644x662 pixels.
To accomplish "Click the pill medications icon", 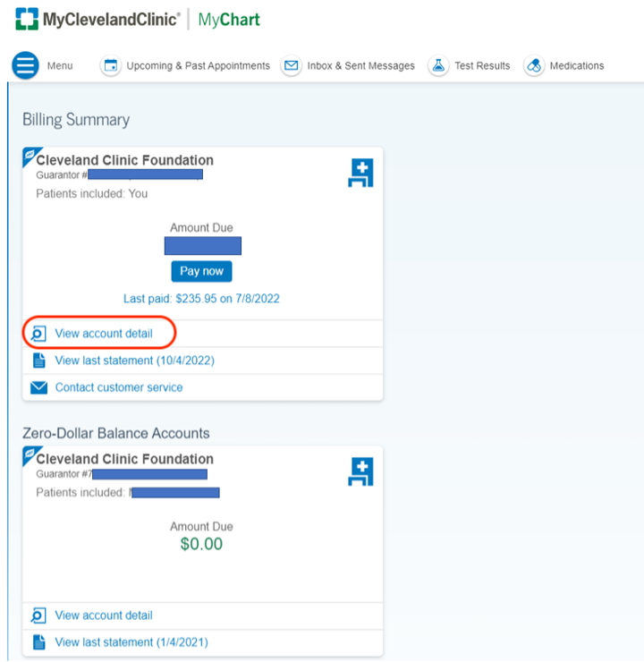I will coord(534,66).
